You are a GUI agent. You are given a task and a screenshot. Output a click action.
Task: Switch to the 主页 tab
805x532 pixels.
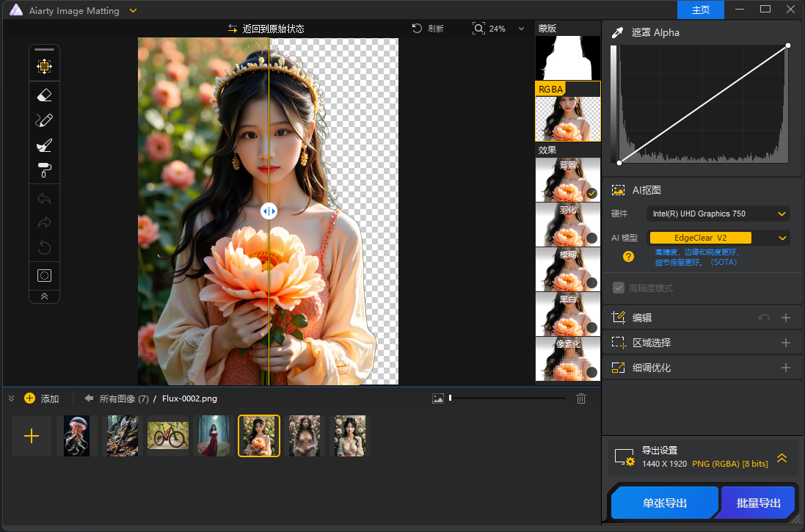point(700,10)
